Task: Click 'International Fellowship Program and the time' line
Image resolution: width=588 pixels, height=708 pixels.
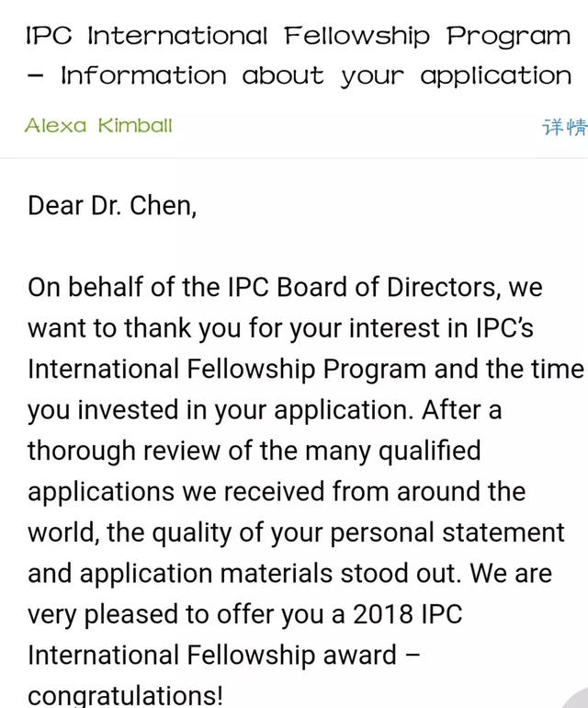Action: (x=306, y=370)
